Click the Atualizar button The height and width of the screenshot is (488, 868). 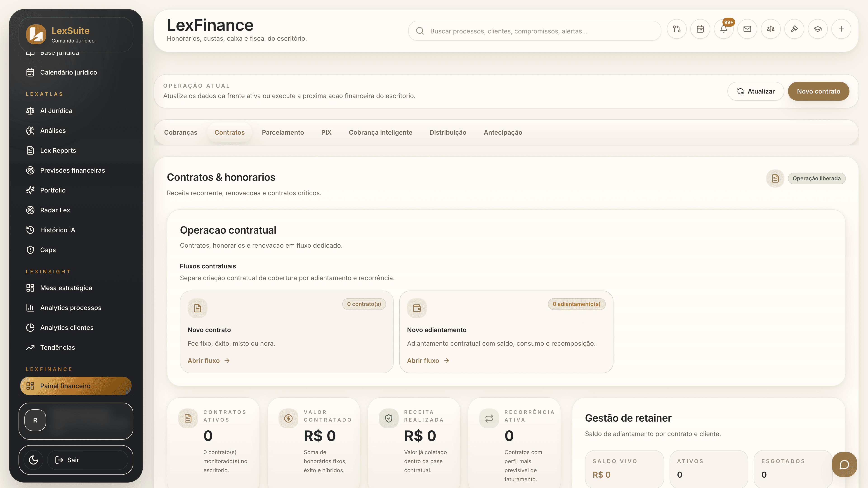(755, 91)
